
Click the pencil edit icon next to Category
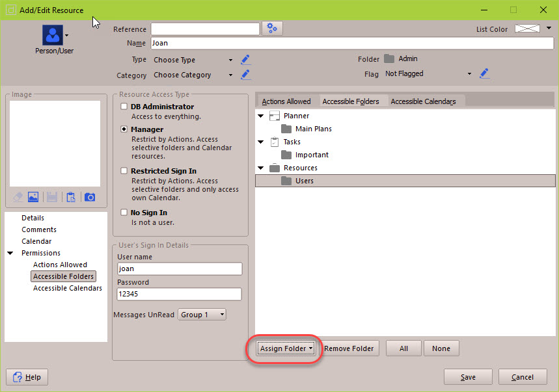click(x=245, y=75)
